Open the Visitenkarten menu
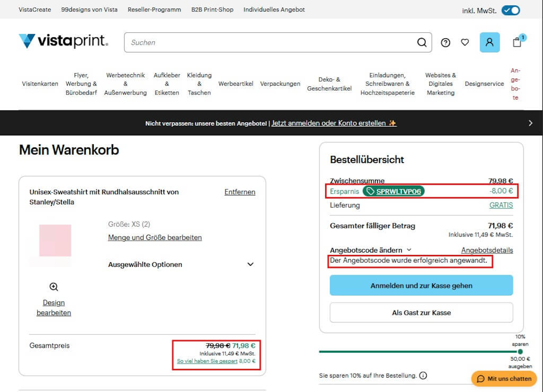The image size is (543, 392). [40, 84]
